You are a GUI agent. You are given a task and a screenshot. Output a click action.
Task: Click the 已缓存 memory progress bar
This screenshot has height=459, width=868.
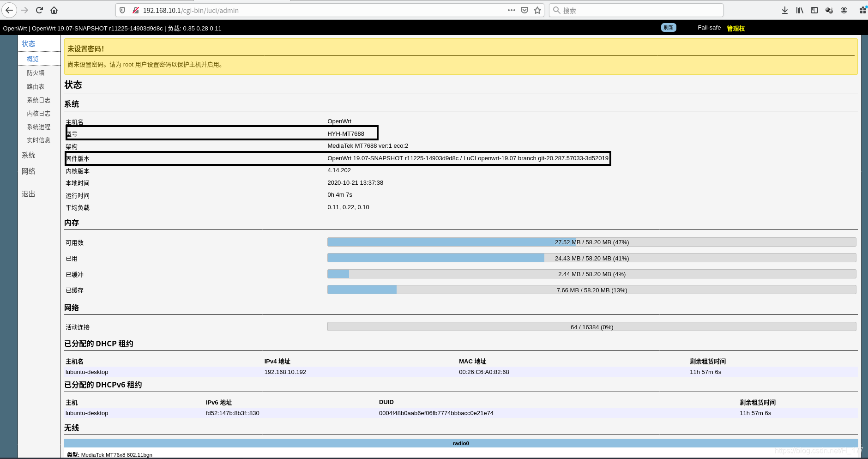pos(591,290)
